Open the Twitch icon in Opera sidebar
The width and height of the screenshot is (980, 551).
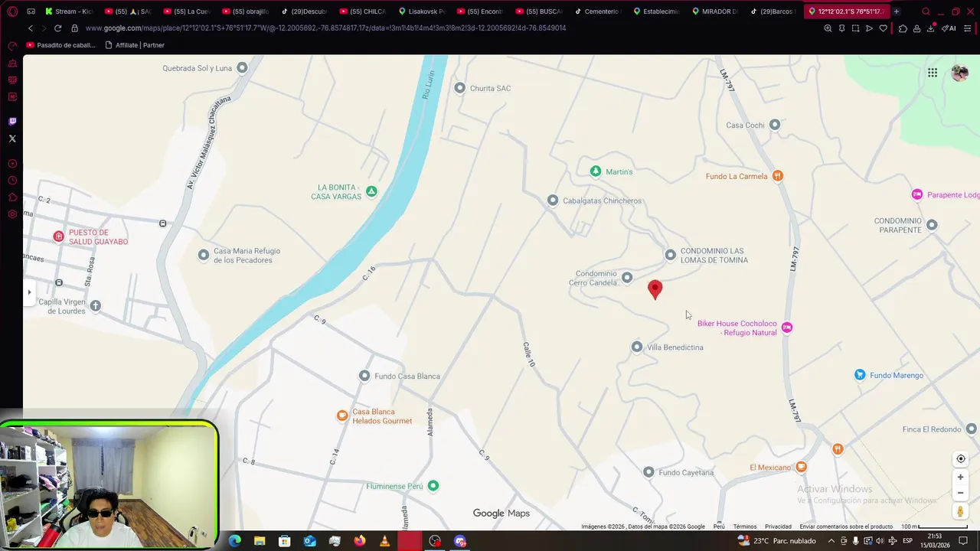(x=12, y=122)
